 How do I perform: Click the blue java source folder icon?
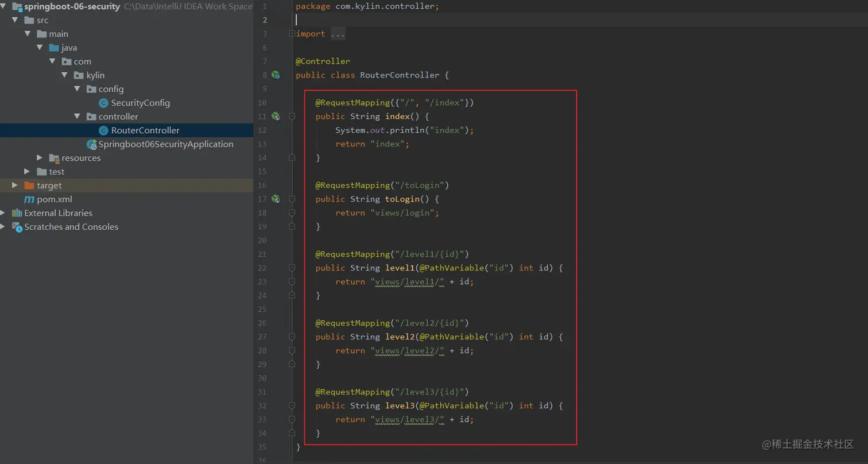55,48
